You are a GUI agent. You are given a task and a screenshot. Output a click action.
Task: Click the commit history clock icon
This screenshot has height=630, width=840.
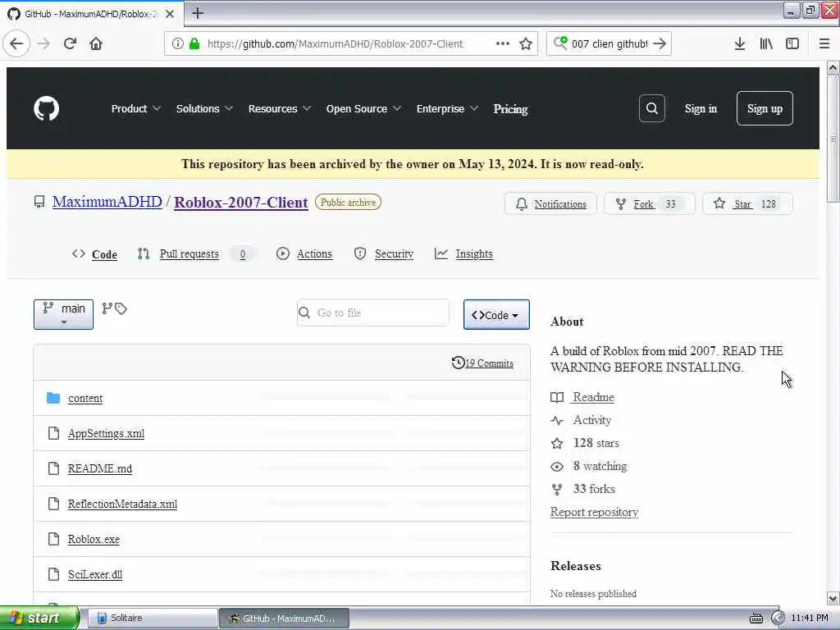click(458, 363)
